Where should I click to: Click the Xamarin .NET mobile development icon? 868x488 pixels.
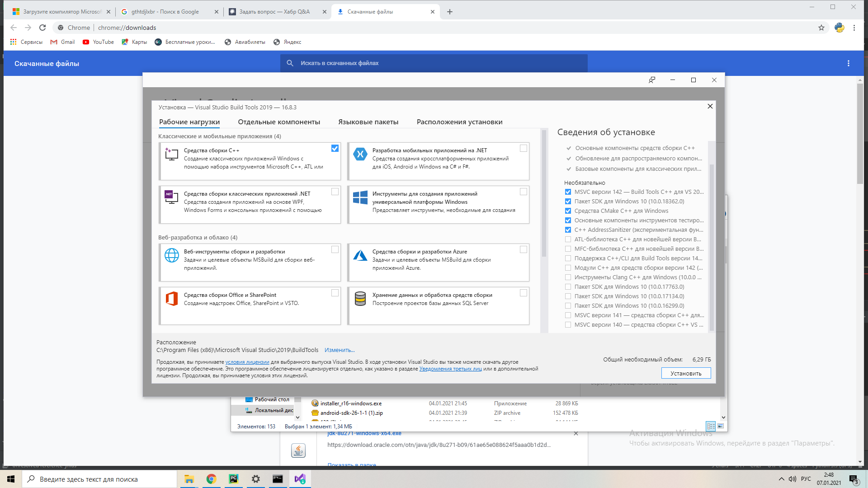point(360,154)
